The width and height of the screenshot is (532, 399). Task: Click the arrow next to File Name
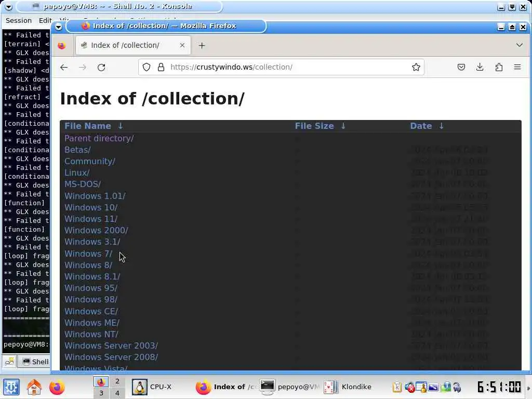(121, 126)
